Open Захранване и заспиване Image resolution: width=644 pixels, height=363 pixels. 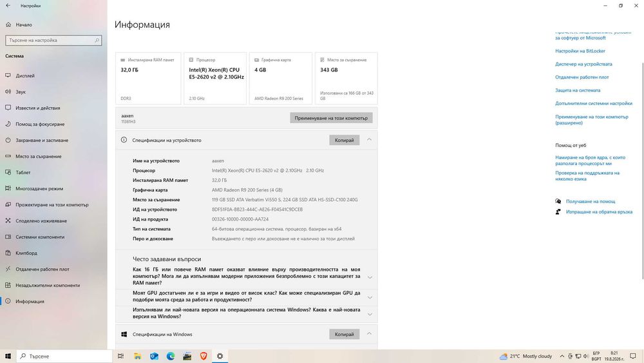tap(42, 140)
